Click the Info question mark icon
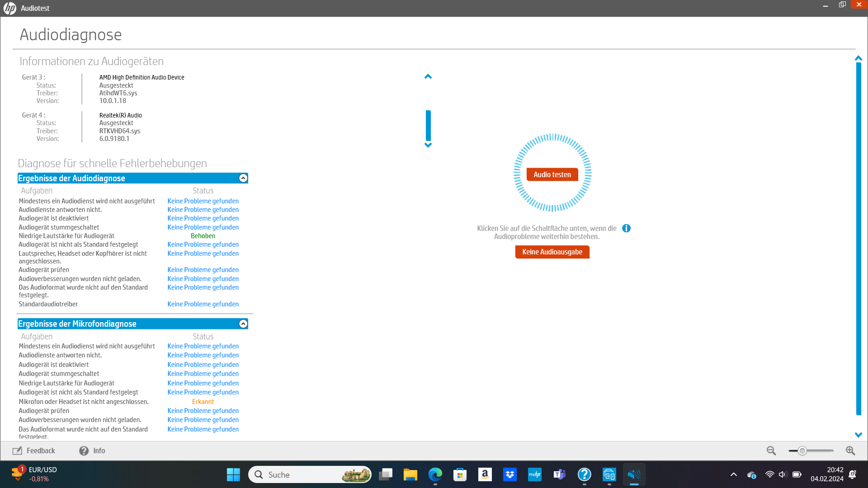Image resolution: width=868 pixels, height=488 pixels. point(84,450)
